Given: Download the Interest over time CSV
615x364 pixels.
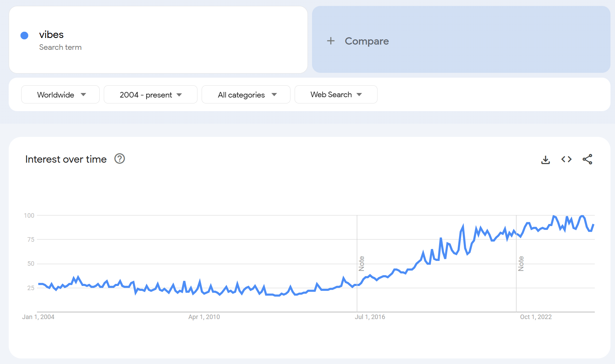Looking at the screenshot, I should pos(545,160).
